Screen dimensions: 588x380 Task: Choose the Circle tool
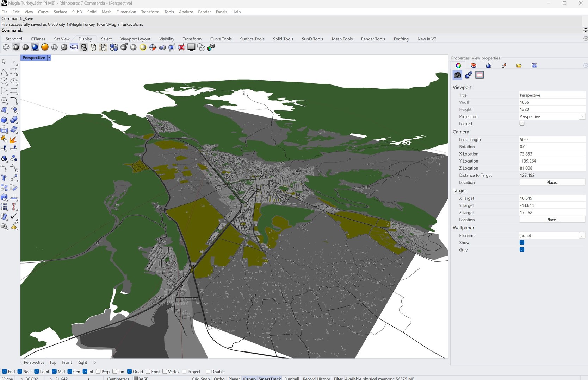4,81
